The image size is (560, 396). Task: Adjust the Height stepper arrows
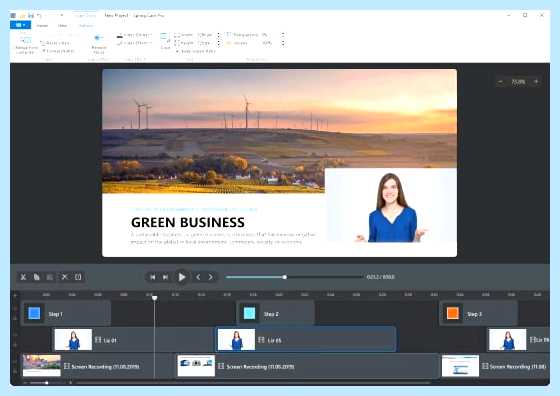coord(219,43)
